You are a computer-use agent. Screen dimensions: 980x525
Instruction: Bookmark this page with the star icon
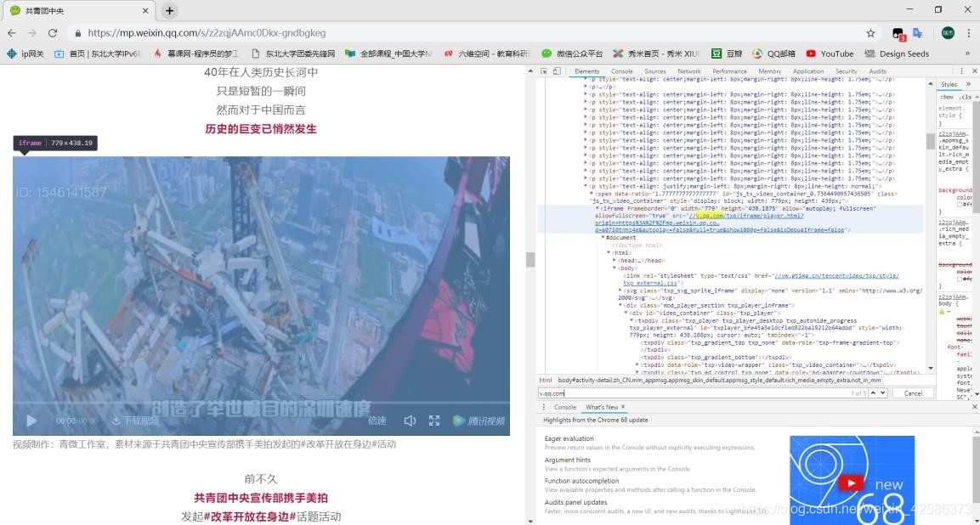point(870,33)
